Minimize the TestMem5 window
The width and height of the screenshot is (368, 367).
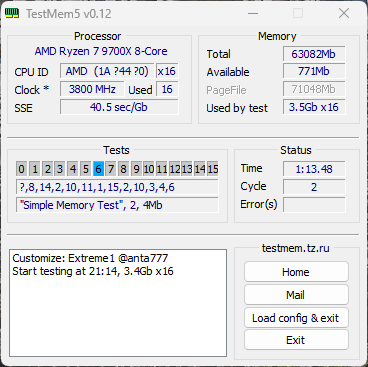(x=253, y=14)
